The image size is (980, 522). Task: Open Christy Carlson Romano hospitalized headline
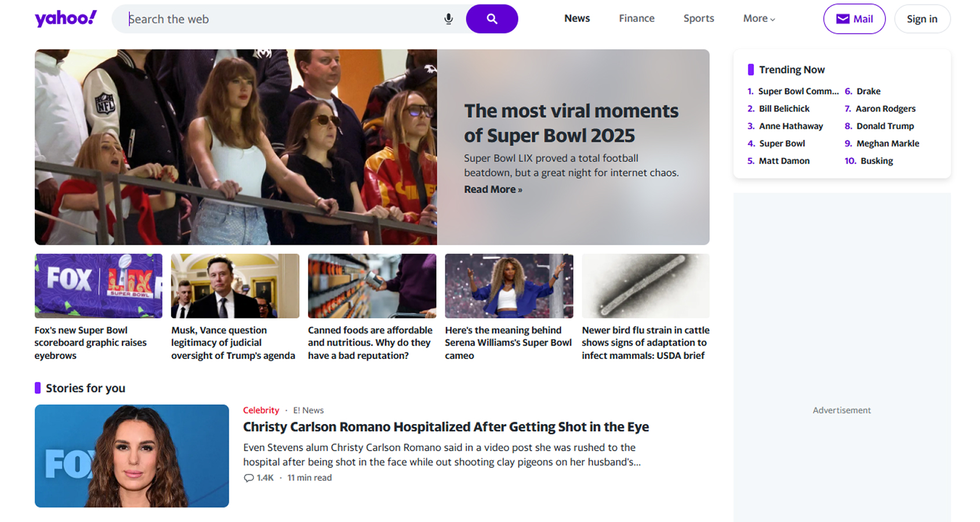click(x=445, y=427)
